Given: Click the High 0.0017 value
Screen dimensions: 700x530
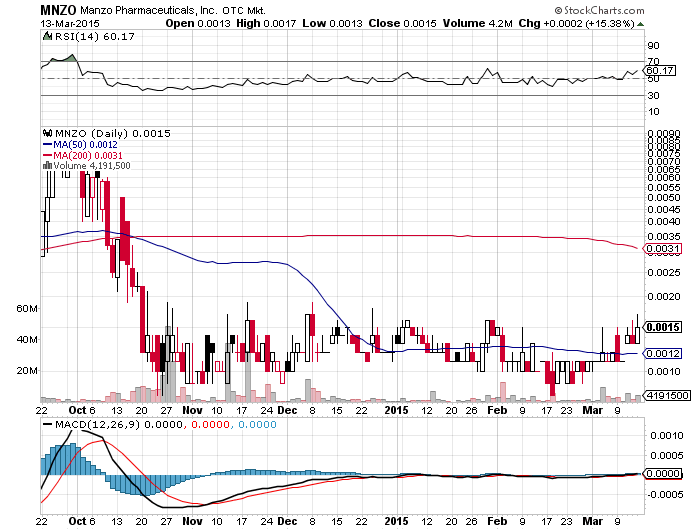Looking at the screenshot, I should [266, 23].
